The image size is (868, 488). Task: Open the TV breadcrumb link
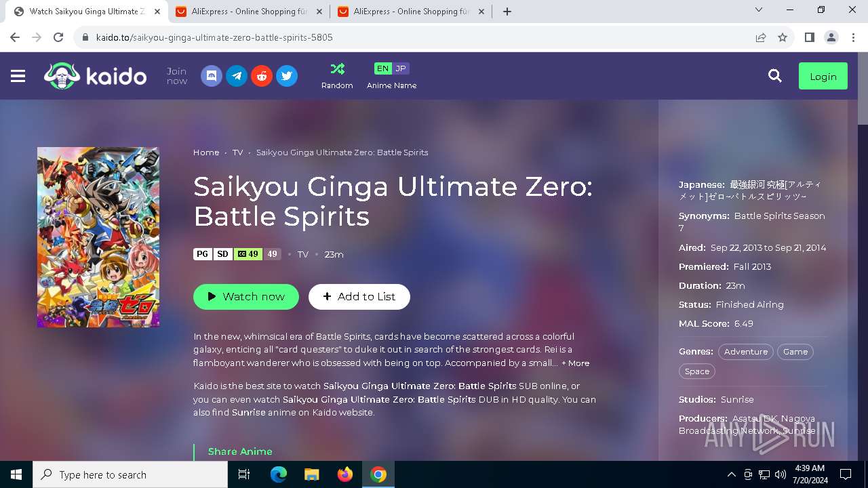coord(237,152)
